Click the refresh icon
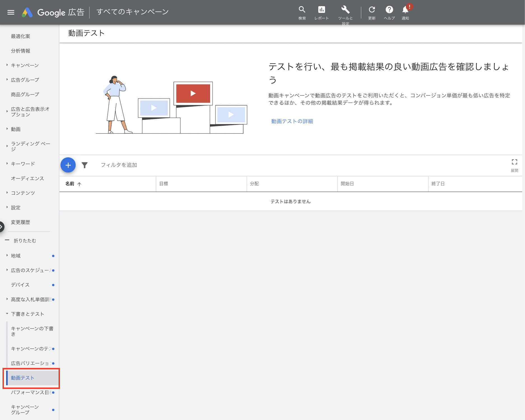 click(x=371, y=10)
